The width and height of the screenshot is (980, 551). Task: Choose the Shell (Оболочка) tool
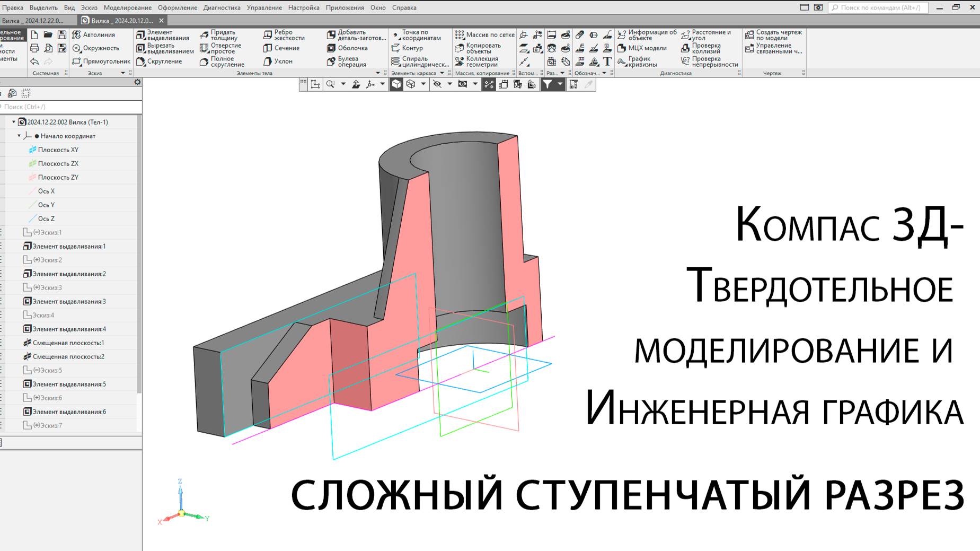click(347, 48)
